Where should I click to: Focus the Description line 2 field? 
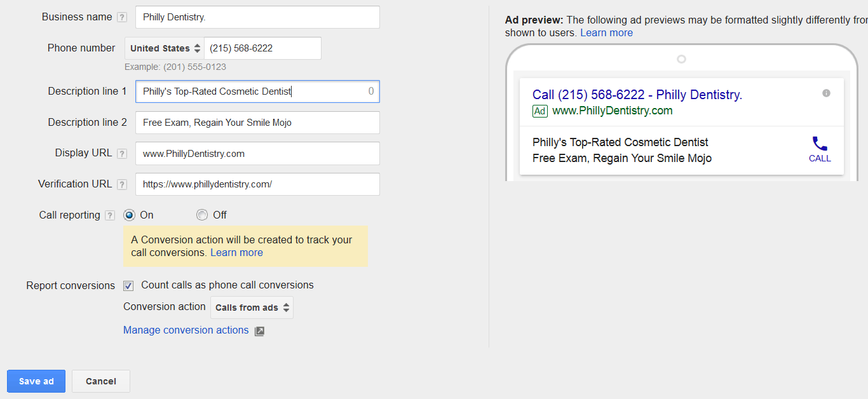point(257,123)
